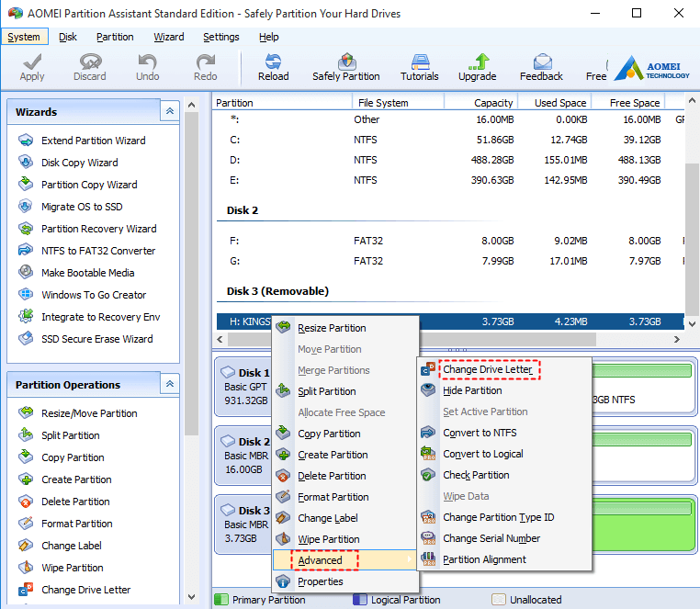Screen dimensions: 700x609
Task: Choose Convert to NTFS option
Action: (x=480, y=433)
